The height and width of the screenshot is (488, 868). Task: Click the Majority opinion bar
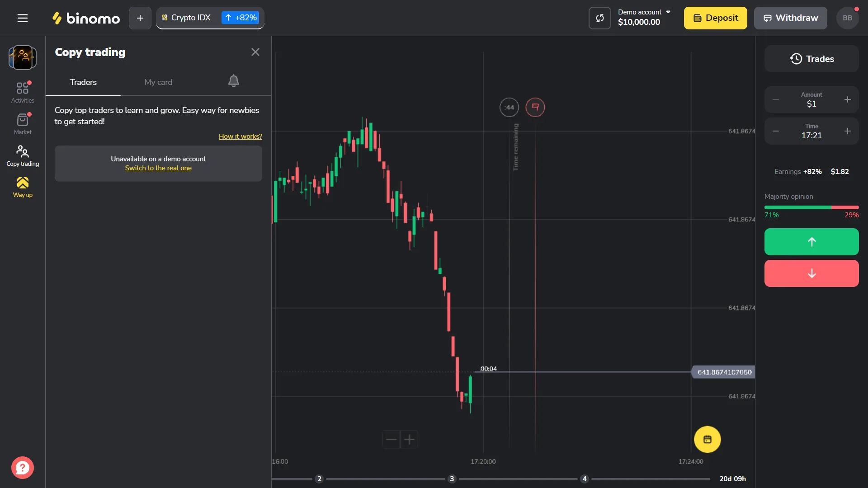(811, 207)
